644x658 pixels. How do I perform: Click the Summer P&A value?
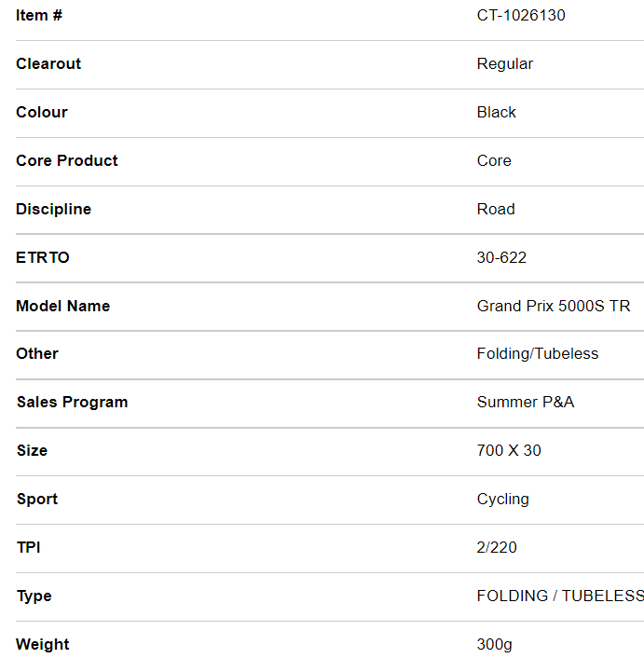tap(526, 403)
